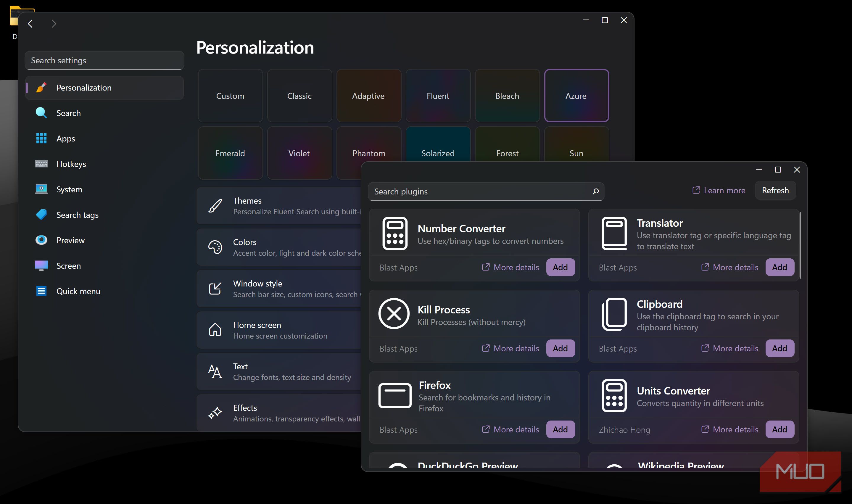This screenshot has width=852, height=504.
Task: Open Search section in settings sidebar
Action: (x=104, y=113)
